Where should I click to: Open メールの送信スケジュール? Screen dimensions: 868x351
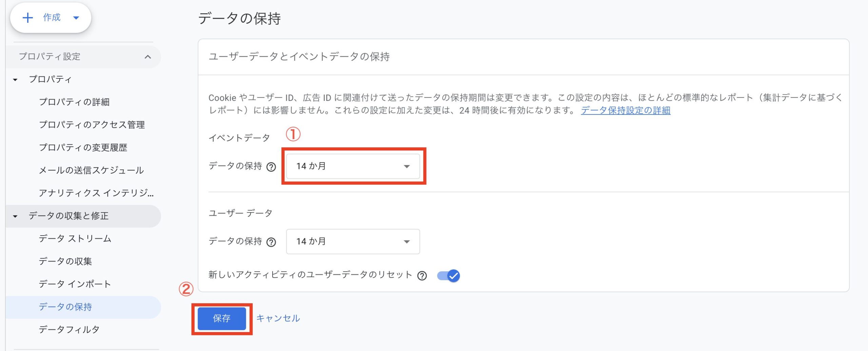coord(92,170)
